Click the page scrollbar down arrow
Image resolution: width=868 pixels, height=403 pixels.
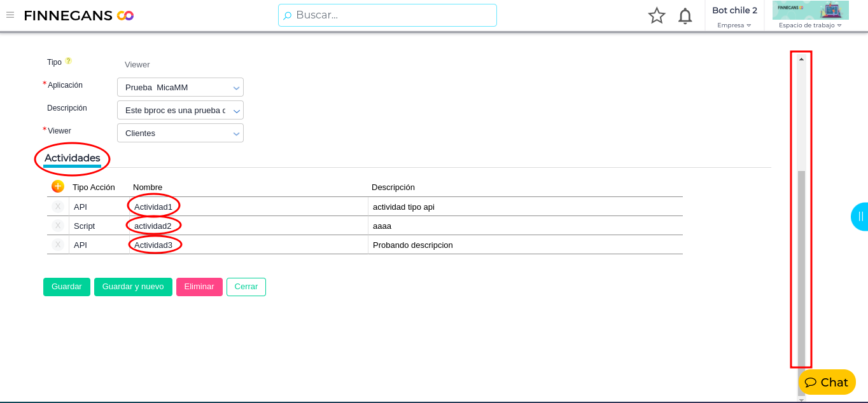click(801, 400)
